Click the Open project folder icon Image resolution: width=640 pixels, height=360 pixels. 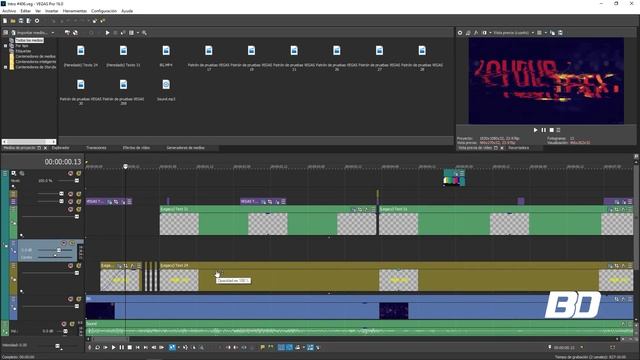coord(13,20)
